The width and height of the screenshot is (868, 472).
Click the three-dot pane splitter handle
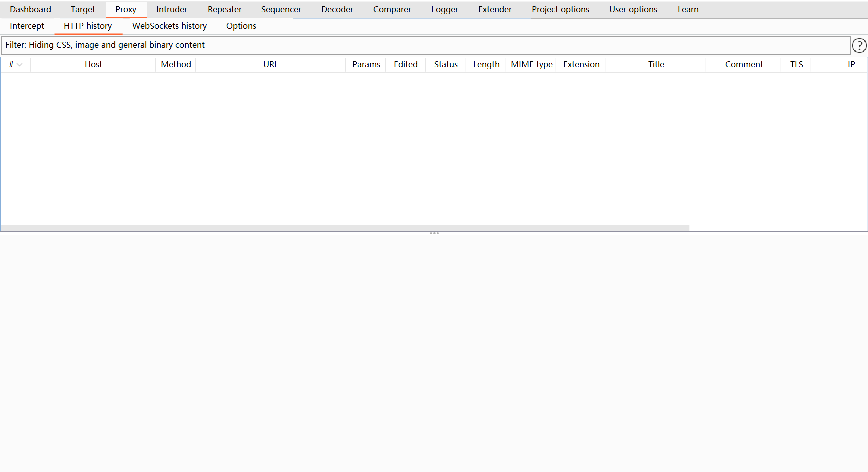434,233
